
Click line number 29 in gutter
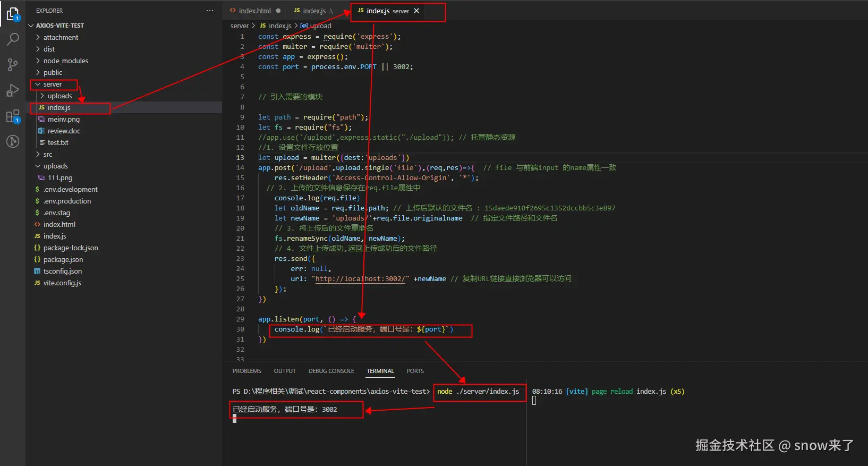tap(240, 319)
